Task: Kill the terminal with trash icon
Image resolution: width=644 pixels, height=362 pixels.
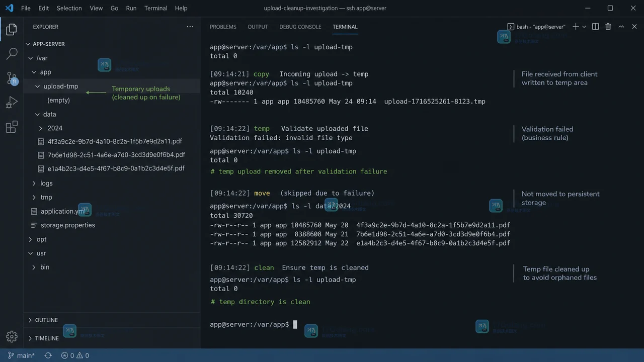Action: pos(608,27)
